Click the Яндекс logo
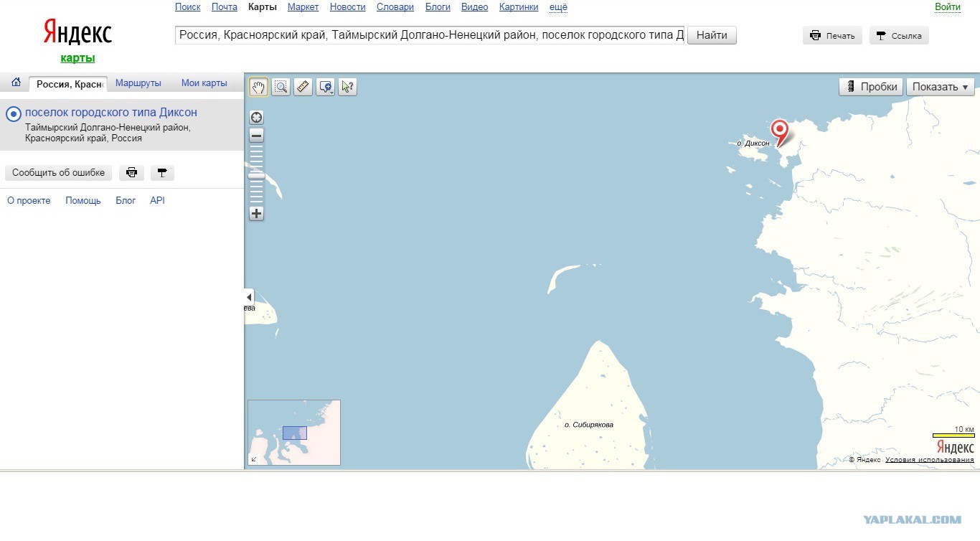980x541 pixels. click(77, 32)
